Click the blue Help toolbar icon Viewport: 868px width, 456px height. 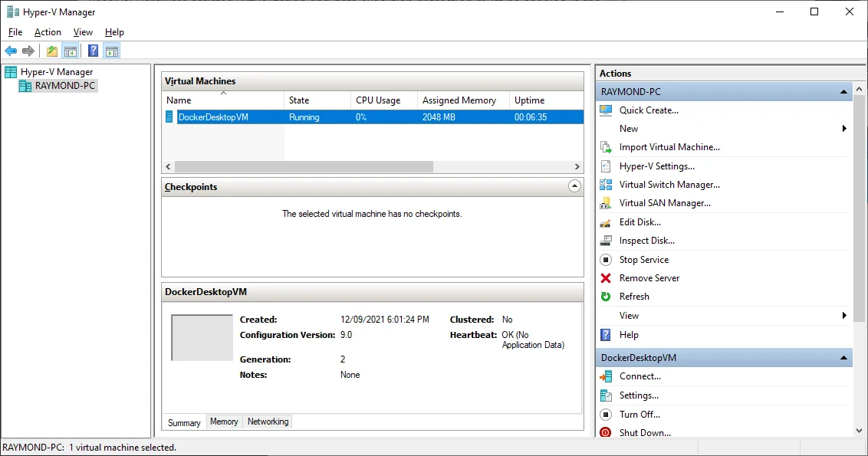pos(93,51)
